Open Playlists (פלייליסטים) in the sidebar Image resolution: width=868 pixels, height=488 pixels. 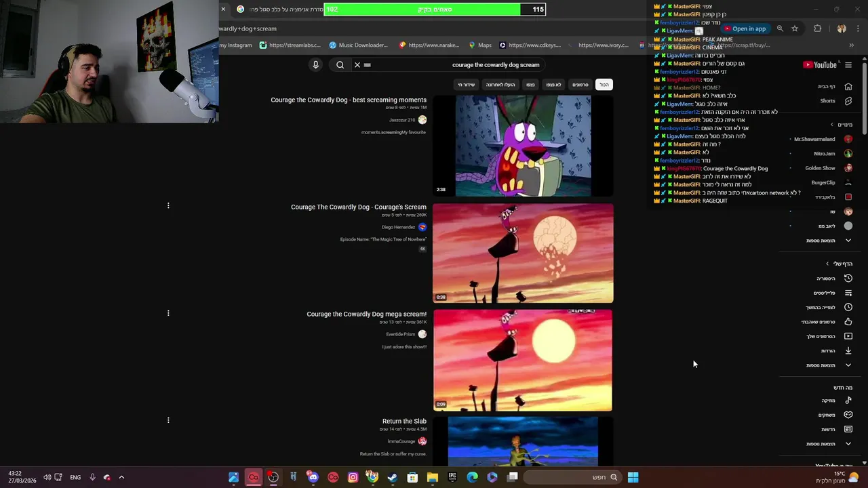point(832,293)
